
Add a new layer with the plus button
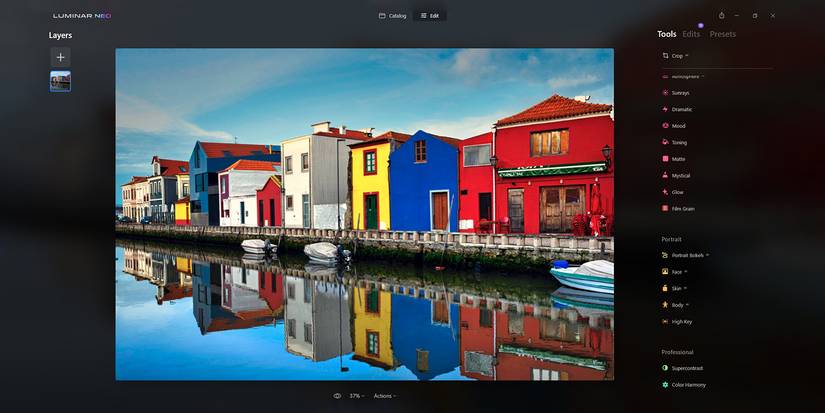coord(61,57)
